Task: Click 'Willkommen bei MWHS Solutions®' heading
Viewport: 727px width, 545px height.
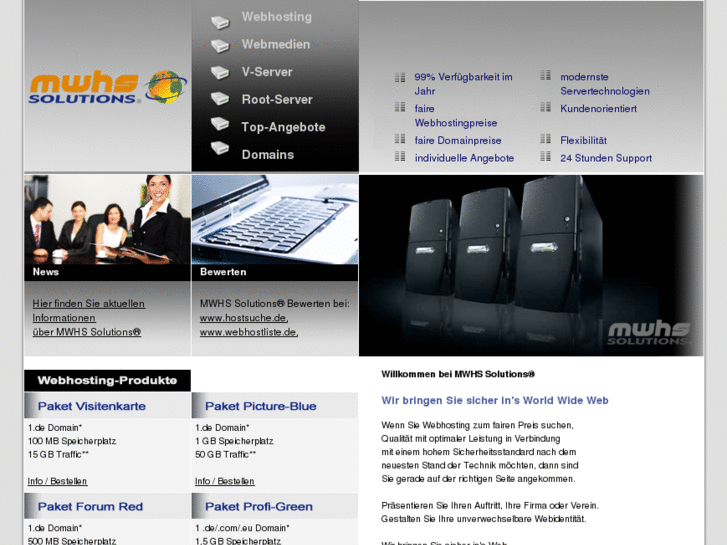Action: (458, 374)
